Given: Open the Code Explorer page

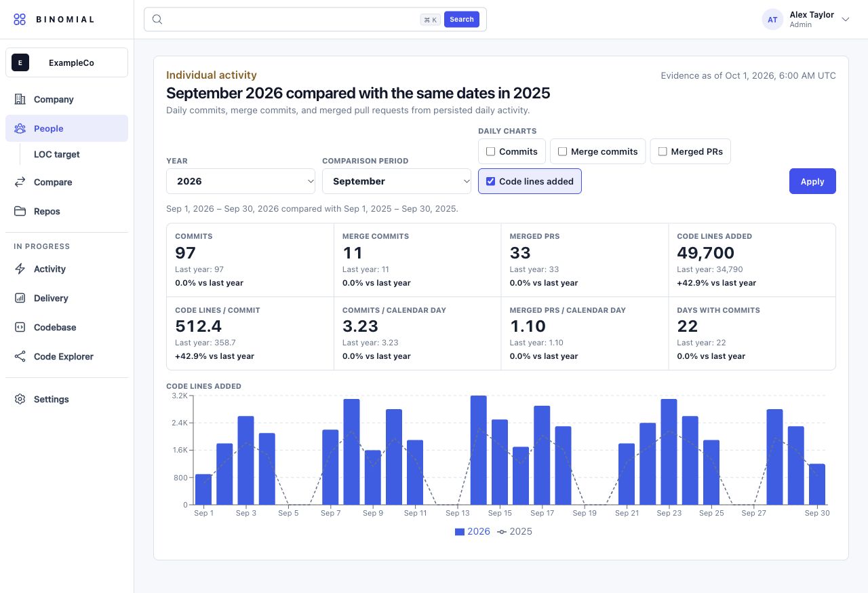Looking at the screenshot, I should pos(66,356).
